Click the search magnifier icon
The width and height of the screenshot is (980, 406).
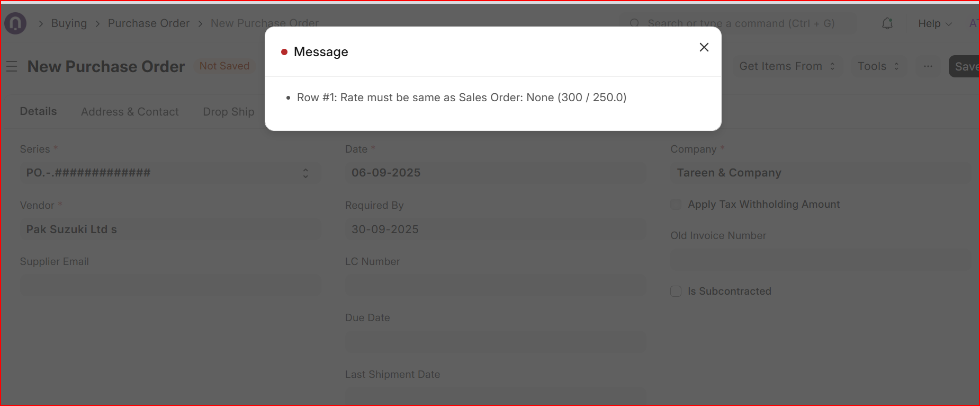634,23
